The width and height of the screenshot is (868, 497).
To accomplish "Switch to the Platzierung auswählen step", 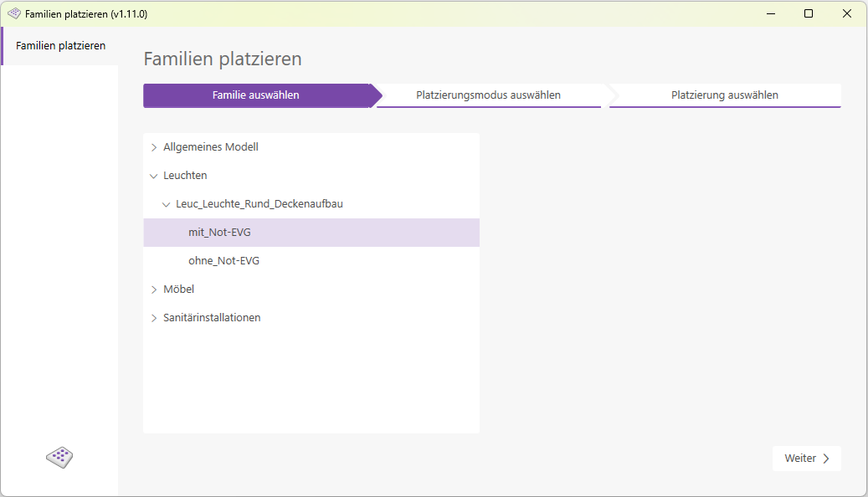I will point(725,95).
